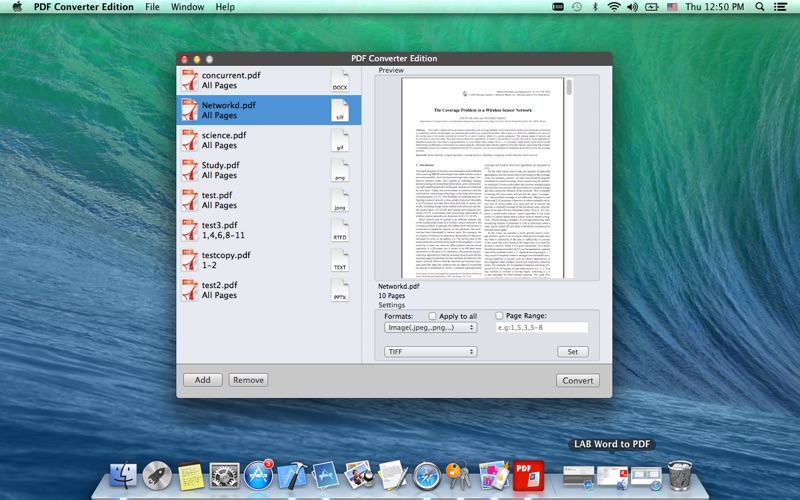
Task: Open the App Store icon with badge
Action: pyautogui.click(x=259, y=476)
